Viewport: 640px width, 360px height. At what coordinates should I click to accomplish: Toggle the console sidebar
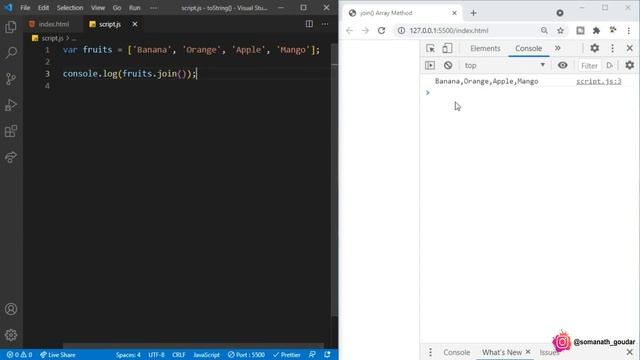point(430,65)
